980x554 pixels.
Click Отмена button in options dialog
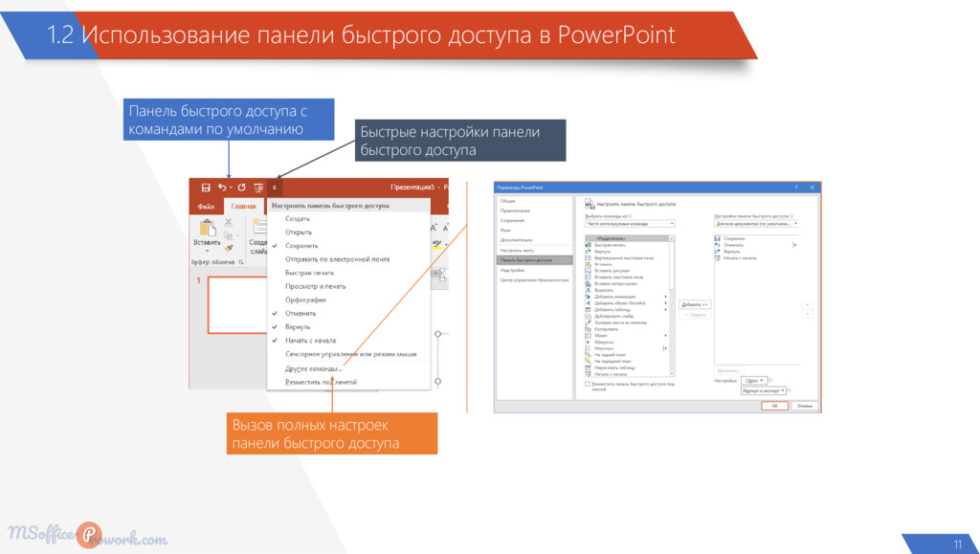[x=804, y=406]
